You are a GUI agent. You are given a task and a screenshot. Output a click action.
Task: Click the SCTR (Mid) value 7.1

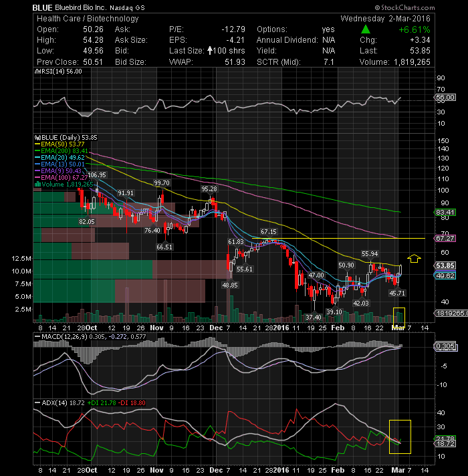(x=329, y=62)
